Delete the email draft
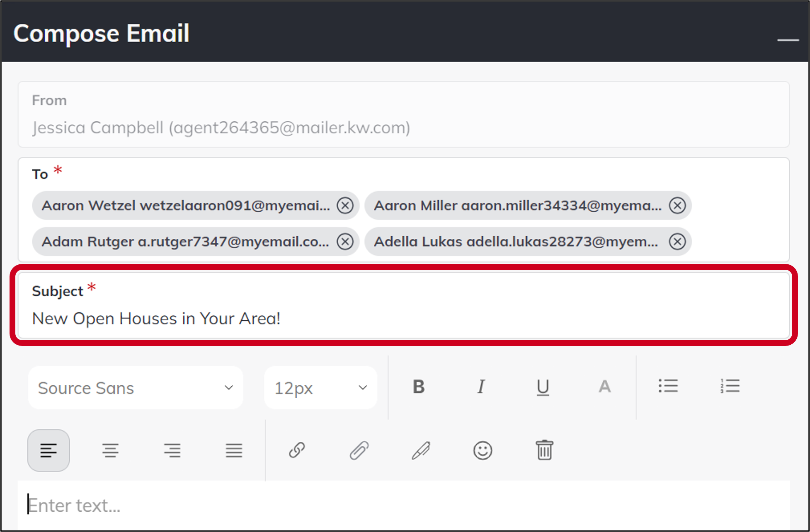 pyautogui.click(x=544, y=450)
